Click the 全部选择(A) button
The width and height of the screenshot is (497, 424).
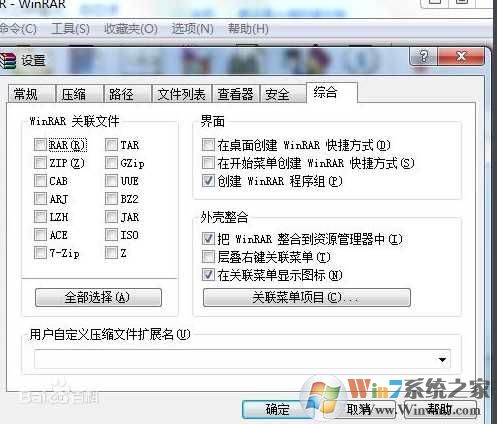pyautogui.click(x=98, y=297)
